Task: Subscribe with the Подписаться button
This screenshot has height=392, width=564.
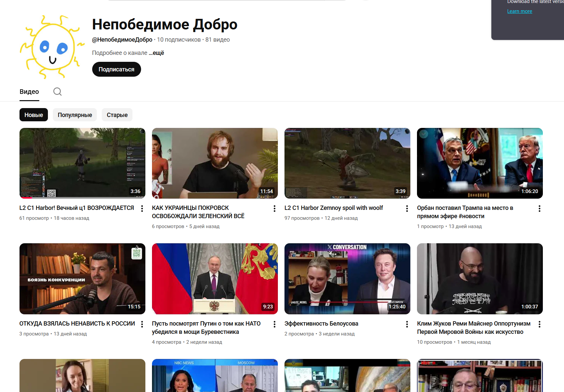Action: pyautogui.click(x=117, y=69)
